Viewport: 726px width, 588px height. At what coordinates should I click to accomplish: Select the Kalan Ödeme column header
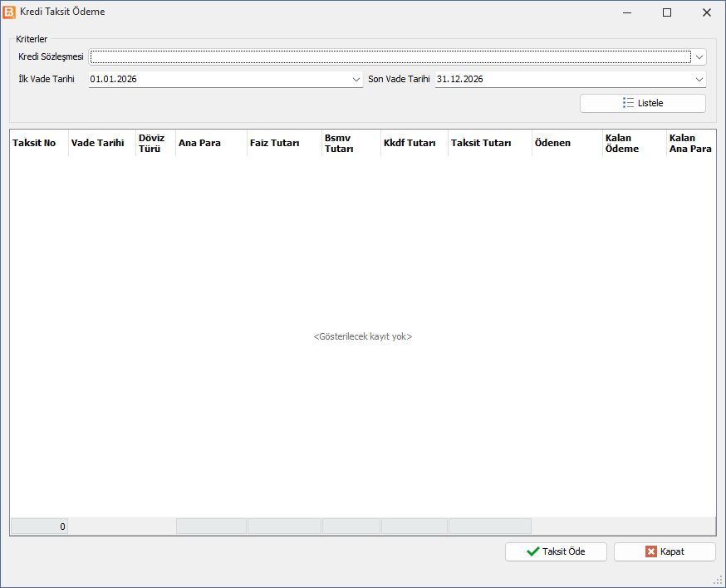(x=635, y=143)
